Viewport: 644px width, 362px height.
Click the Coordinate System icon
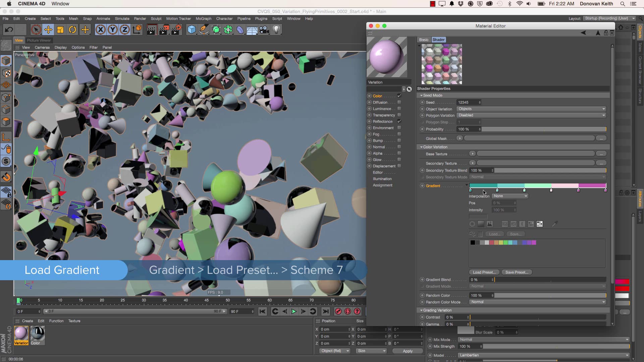pos(137,29)
